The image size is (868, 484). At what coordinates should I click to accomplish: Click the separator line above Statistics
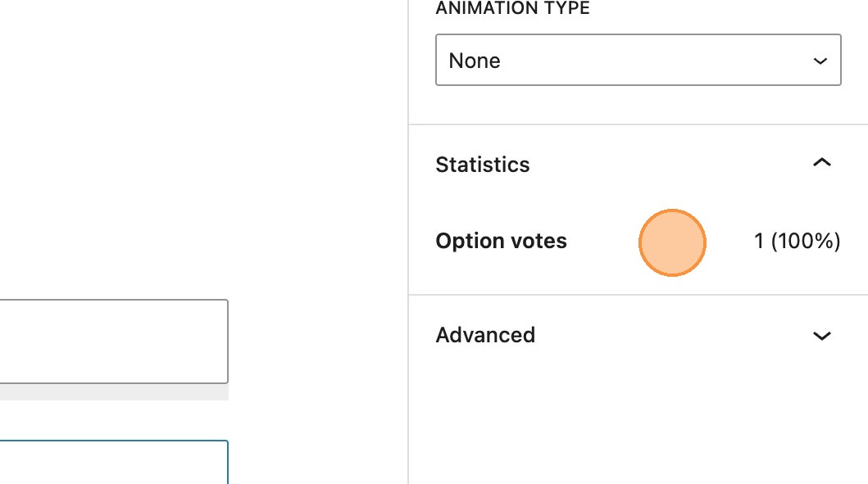point(638,124)
